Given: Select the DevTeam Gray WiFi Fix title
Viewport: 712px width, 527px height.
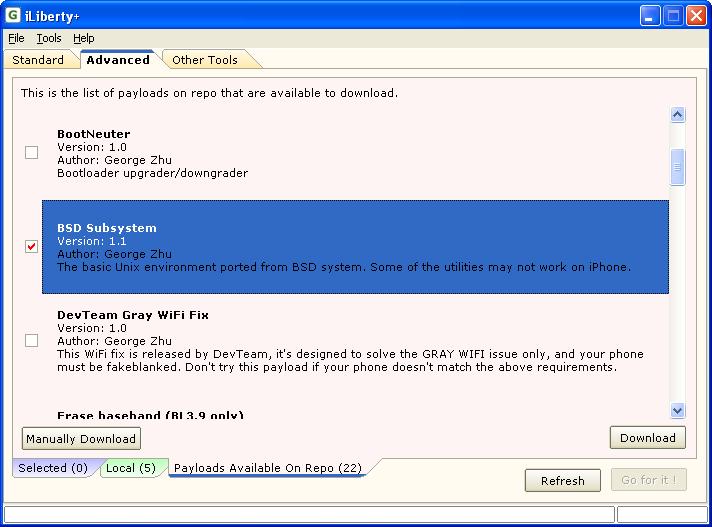Looking at the screenshot, I should (133, 315).
